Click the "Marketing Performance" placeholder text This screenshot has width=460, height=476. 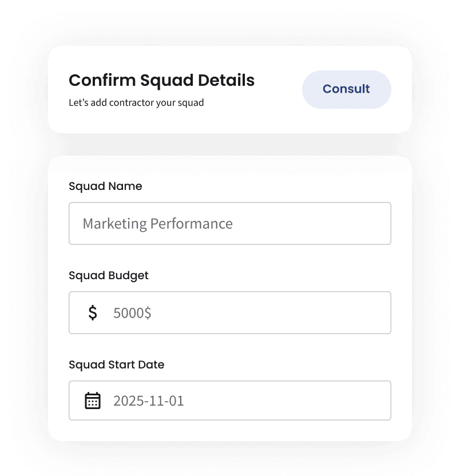click(157, 223)
